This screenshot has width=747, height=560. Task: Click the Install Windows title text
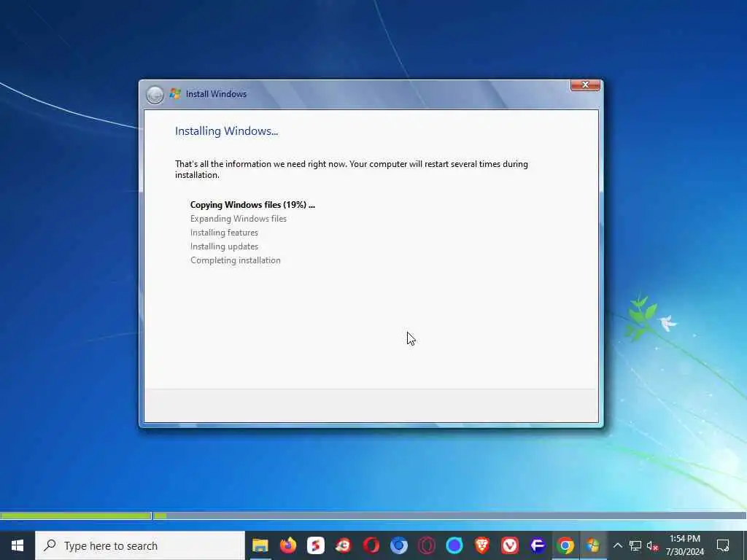(x=216, y=94)
